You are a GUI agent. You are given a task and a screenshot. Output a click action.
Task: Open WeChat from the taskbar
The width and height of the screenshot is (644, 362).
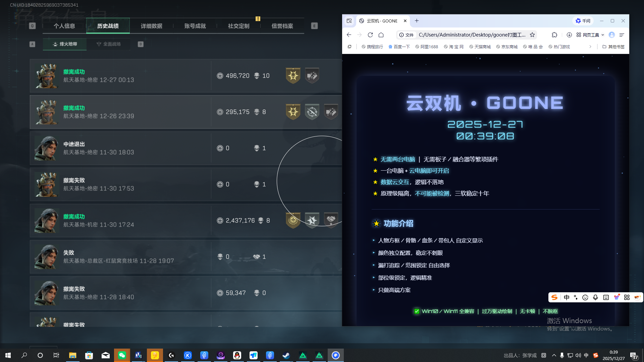click(x=122, y=355)
